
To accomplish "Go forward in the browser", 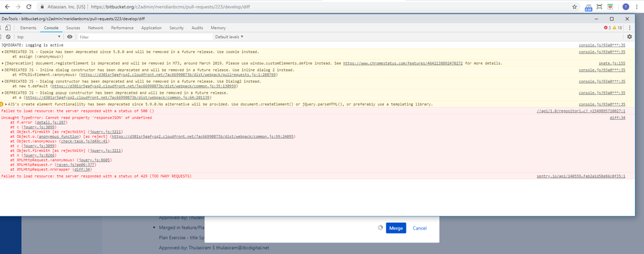I will [x=17, y=7].
